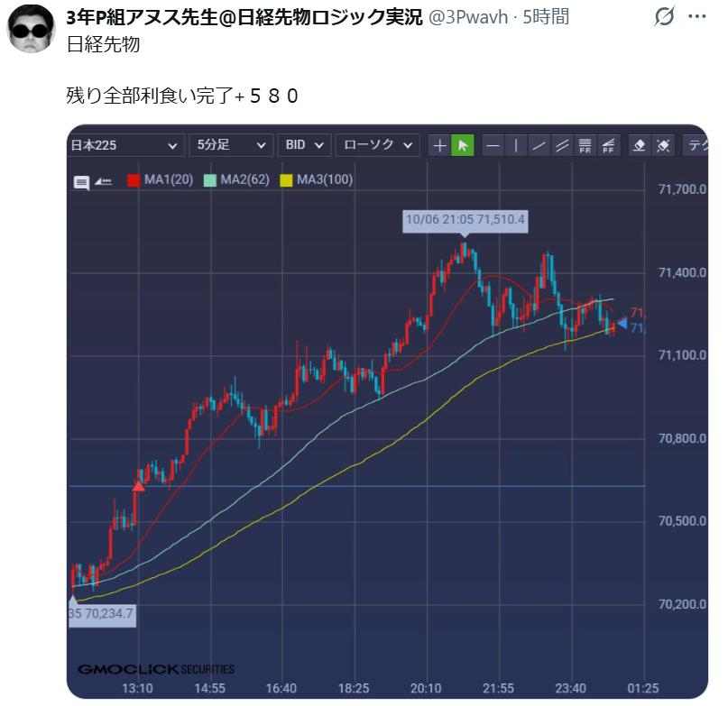The height and width of the screenshot is (706, 728).
Task: Open the tweet more options menu
Action: pyautogui.click(x=697, y=17)
